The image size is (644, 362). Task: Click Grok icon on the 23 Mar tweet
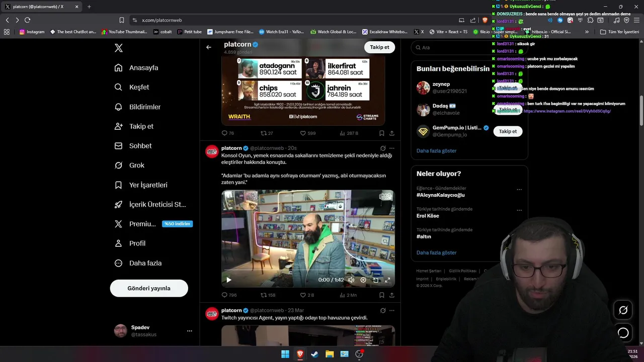(383, 310)
